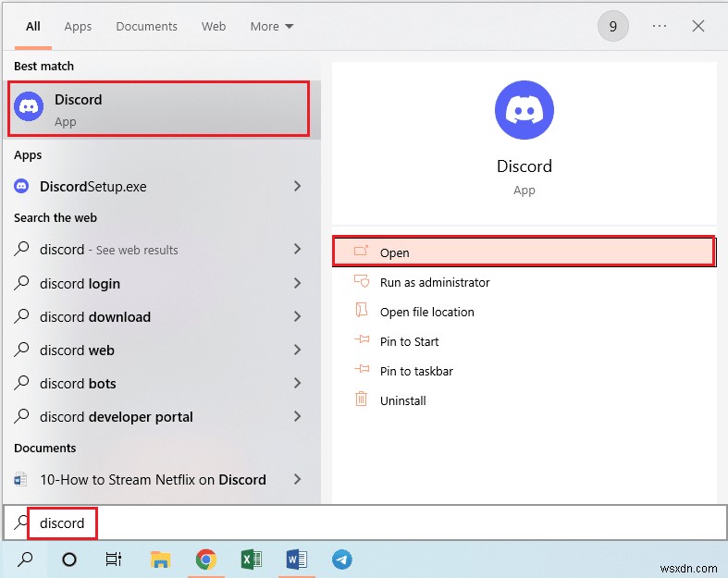Expand 'discord - See web results' arrow

click(x=298, y=249)
